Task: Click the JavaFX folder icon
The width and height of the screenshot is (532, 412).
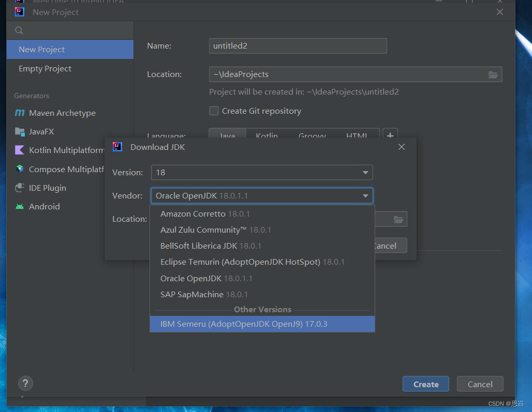Action: (x=20, y=131)
